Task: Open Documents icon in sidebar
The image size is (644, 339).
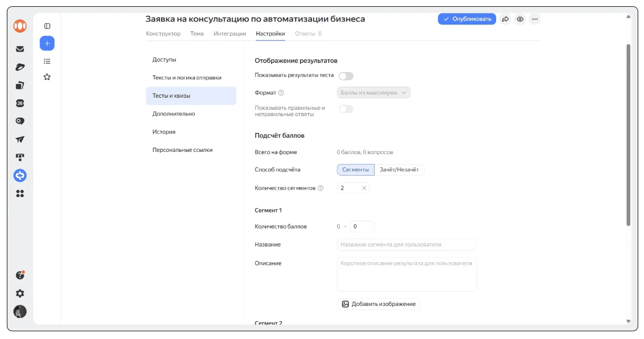Action: tap(20, 85)
